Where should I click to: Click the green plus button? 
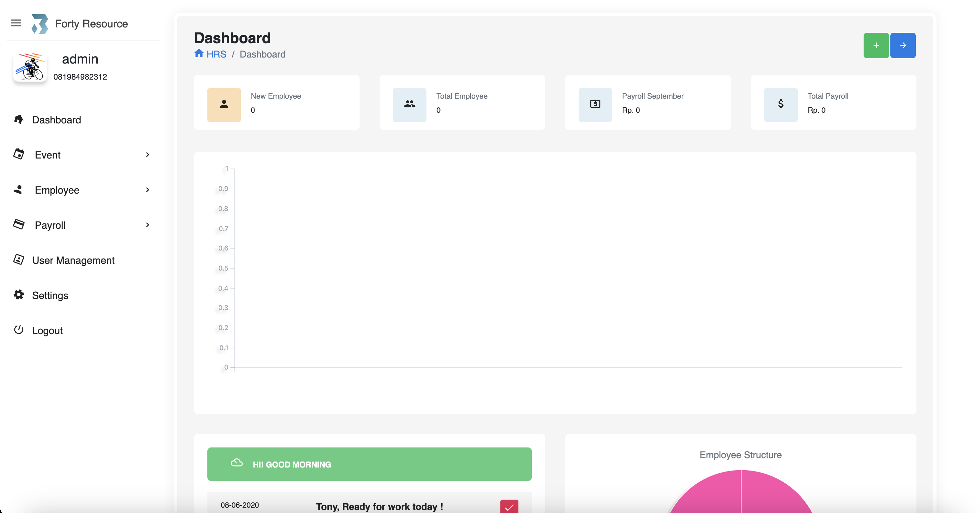876,45
